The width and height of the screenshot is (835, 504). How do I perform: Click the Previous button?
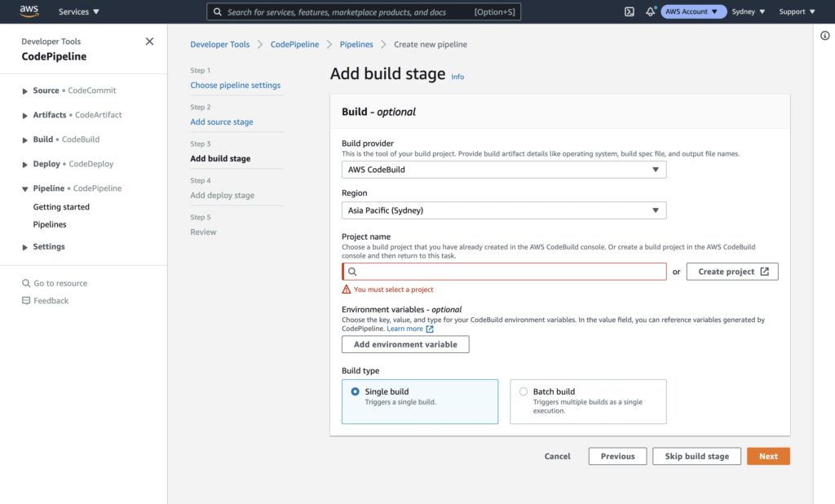[618, 456]
